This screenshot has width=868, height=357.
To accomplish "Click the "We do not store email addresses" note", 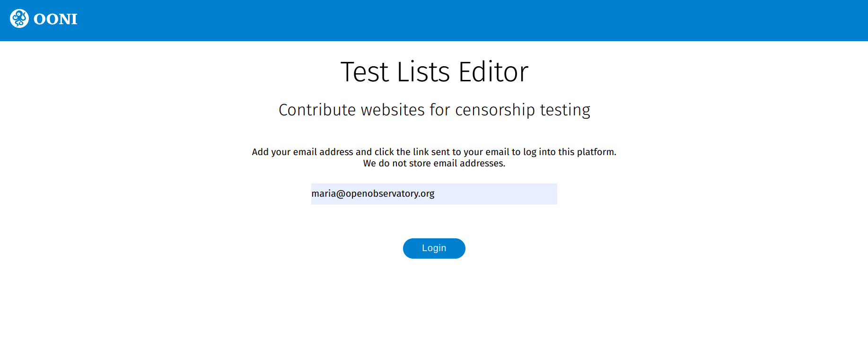I will (434, 164).
